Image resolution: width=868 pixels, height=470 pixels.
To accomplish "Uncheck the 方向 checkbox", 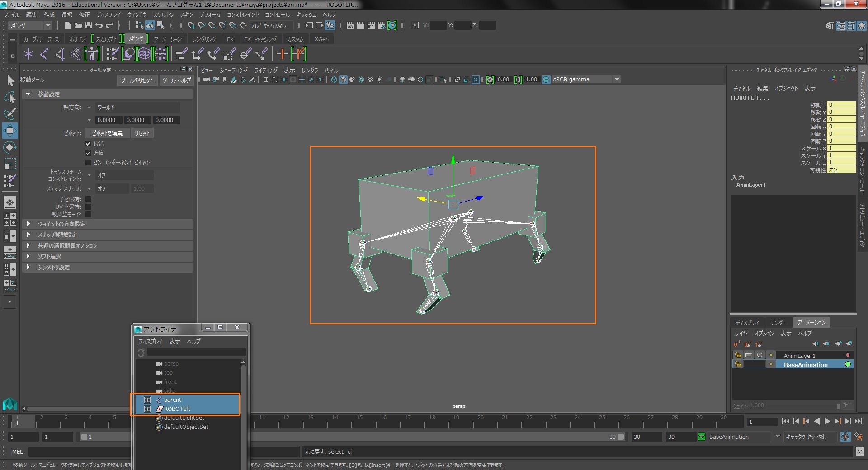I will point(89,153).
